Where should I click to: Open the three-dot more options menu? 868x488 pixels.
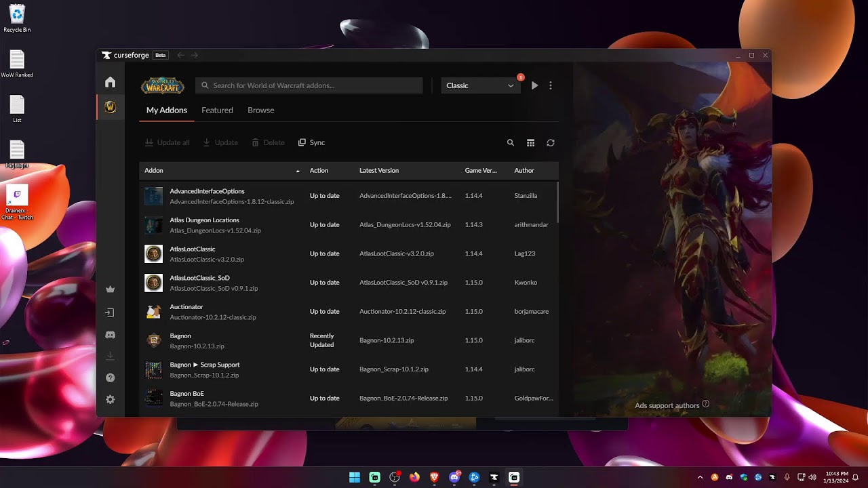(x=551, y=85)
